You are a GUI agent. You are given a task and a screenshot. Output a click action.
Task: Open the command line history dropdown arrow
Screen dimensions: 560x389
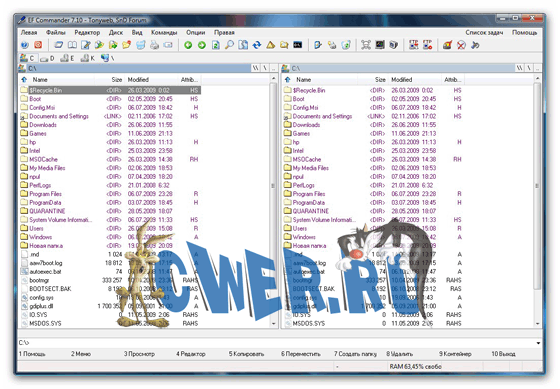(538, 343)
